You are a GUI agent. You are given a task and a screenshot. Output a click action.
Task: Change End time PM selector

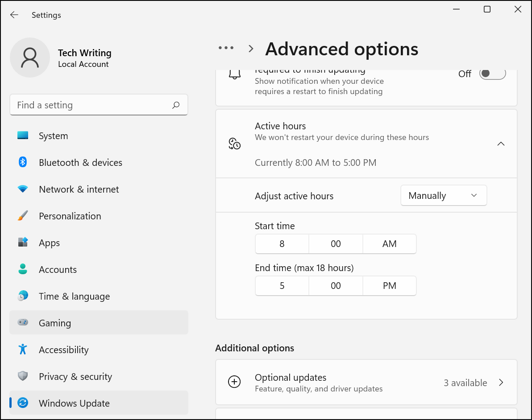(x=389, y=286)
